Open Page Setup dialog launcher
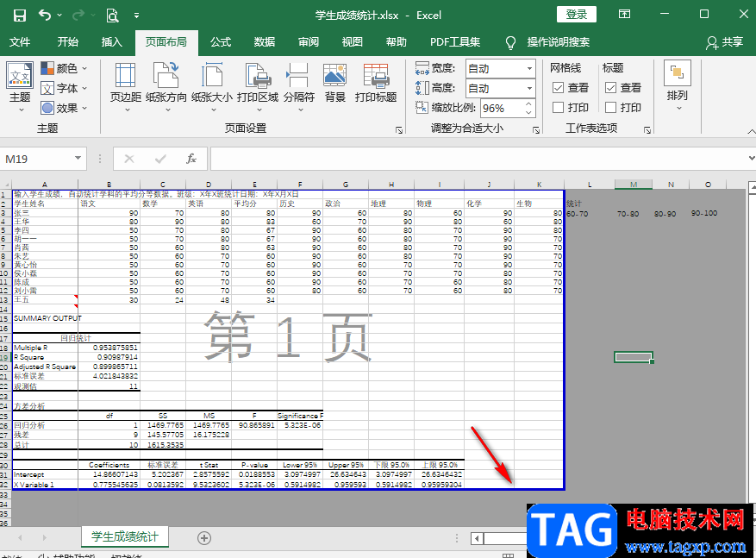Viewport: 756px width, 558px height. (399, 129)
